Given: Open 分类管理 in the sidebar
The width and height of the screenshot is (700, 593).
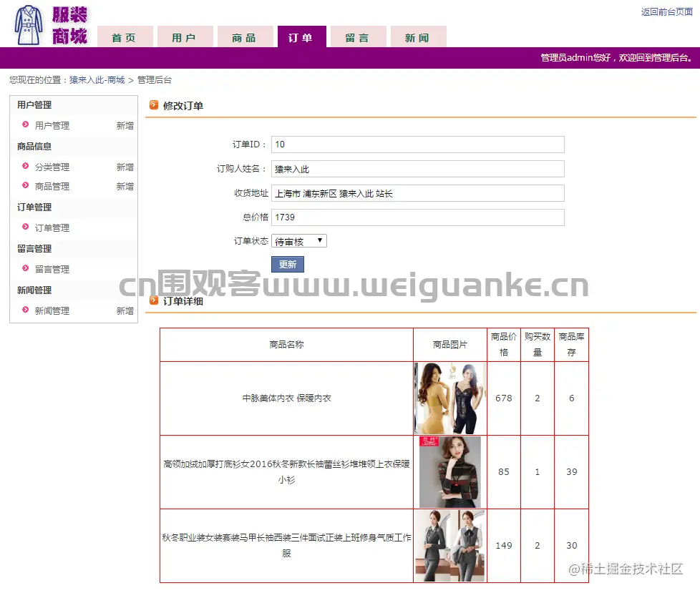Looking at the screenshot, I should [x=52, y=167].
